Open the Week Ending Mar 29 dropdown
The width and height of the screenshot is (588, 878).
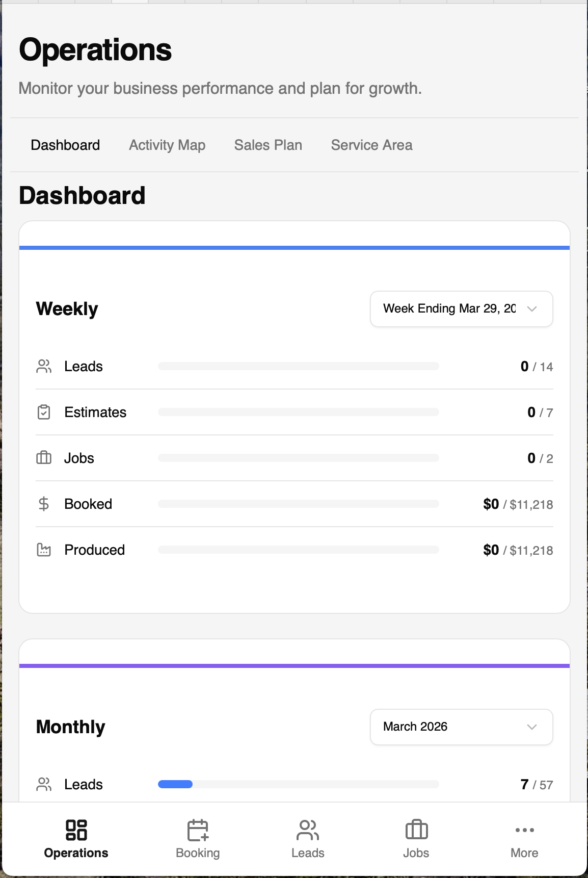click(x=461, y=308)
